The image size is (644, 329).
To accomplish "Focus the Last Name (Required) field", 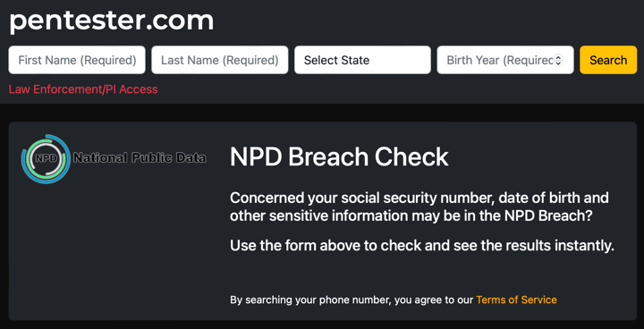I will coord(220,60).
